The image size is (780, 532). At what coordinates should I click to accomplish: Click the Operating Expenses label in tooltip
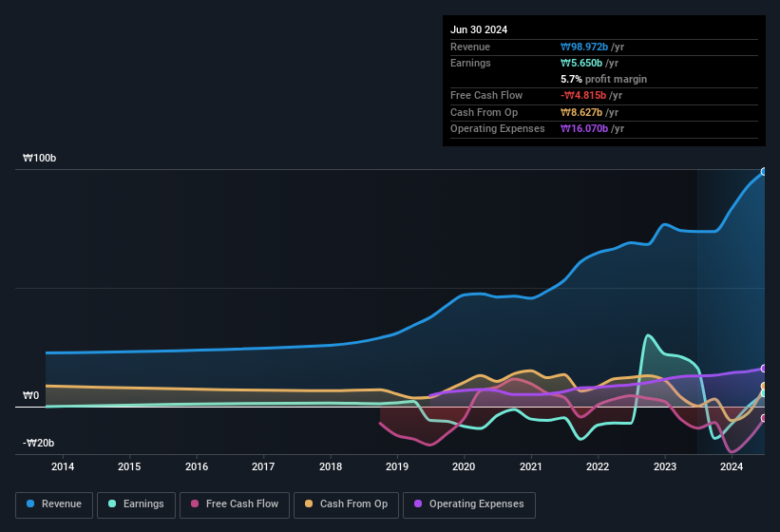pos(498,128)
